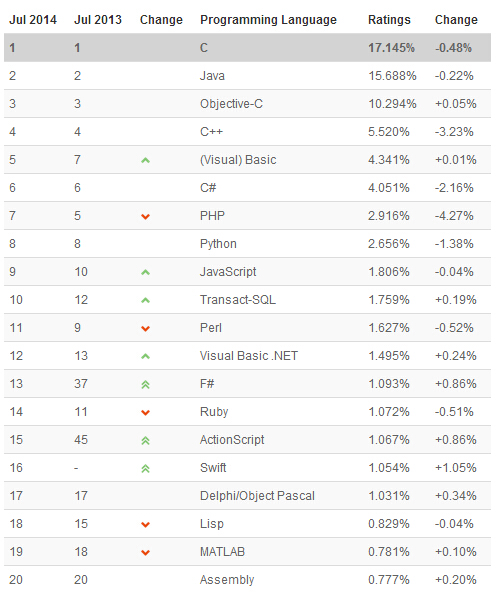Click the green up arrow in JavaScript row
This screenshot has width=499, height=593.
(x=145, y=272)
